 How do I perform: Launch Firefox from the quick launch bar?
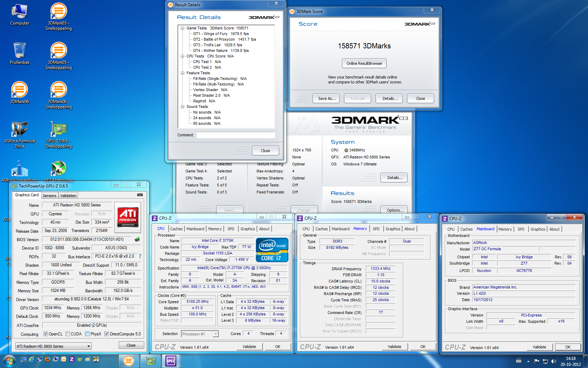[x=48, y=359]
